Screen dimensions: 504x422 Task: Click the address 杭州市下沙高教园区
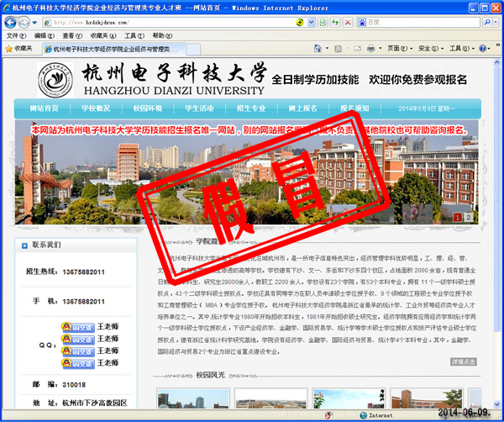coord(95,403)
